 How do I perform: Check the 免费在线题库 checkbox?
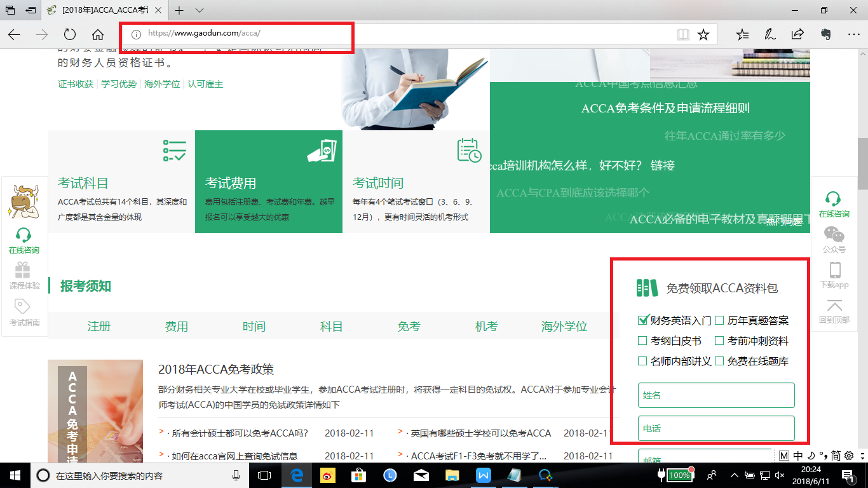pos(719,362)
